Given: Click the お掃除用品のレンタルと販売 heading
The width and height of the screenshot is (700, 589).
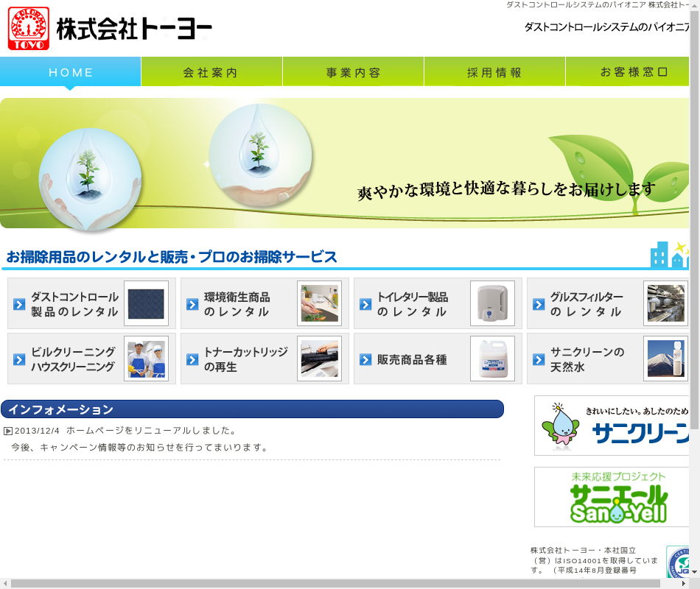Looking at the screenshot, I should (x=172, y=256).
